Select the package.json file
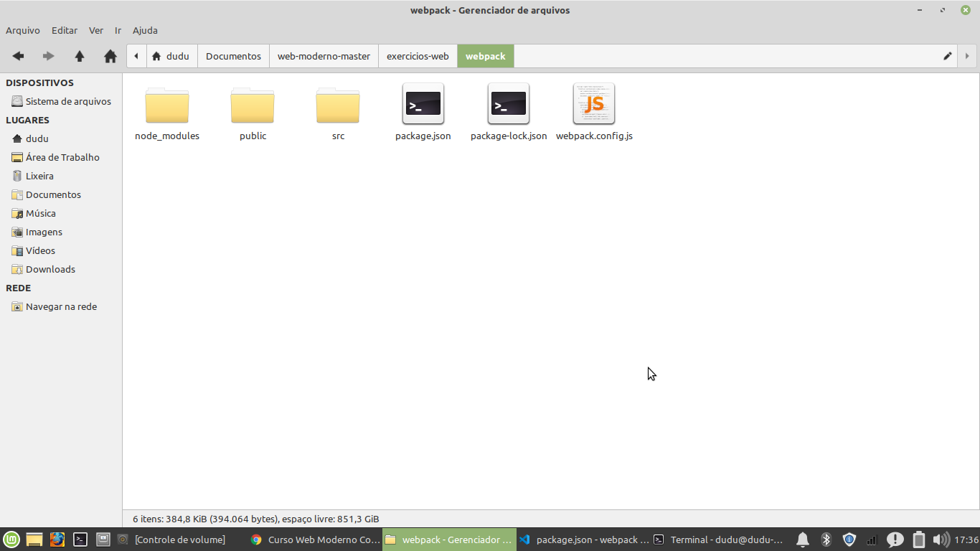The image size is (980, 551). (423, 104)
